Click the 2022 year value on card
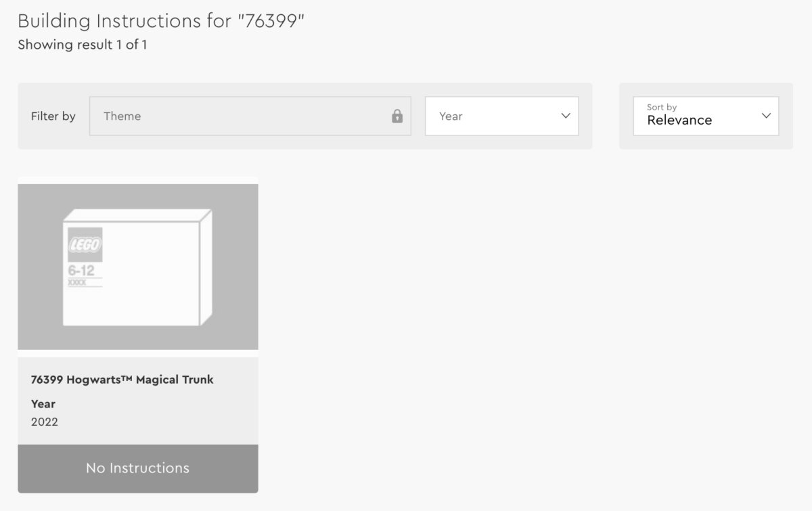The width and height of the screenshot is (812, 511). [45, 422]
